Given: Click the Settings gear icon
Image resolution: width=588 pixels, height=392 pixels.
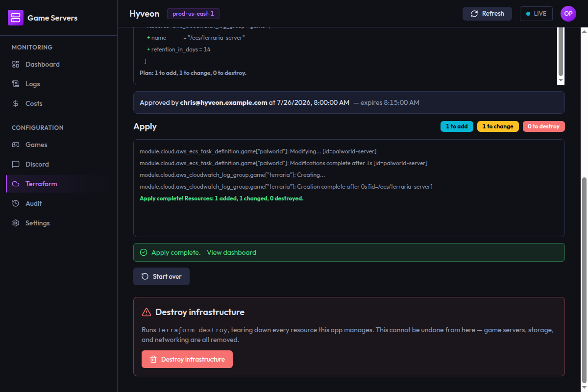Looking at the screenshot, I should (16, 223).
